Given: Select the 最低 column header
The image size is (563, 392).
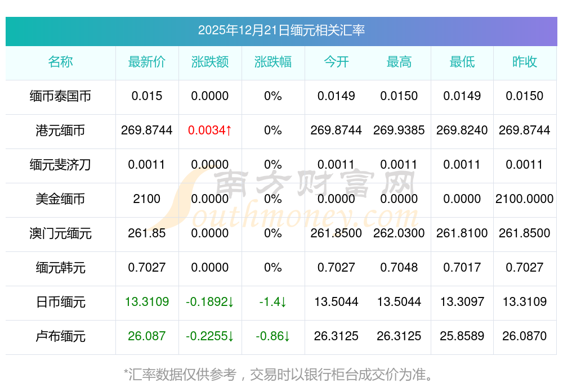Looking at the screenshot, I should [462, 62].
